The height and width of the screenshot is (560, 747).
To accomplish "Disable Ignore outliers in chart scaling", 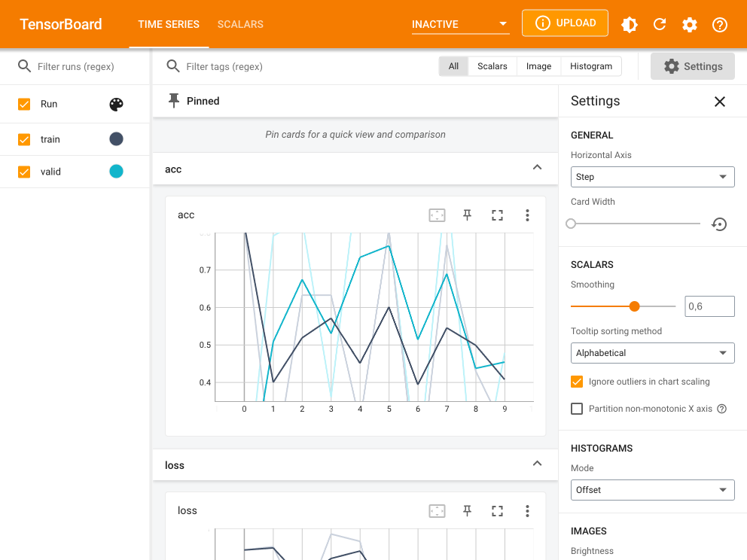I will [577, 382].
